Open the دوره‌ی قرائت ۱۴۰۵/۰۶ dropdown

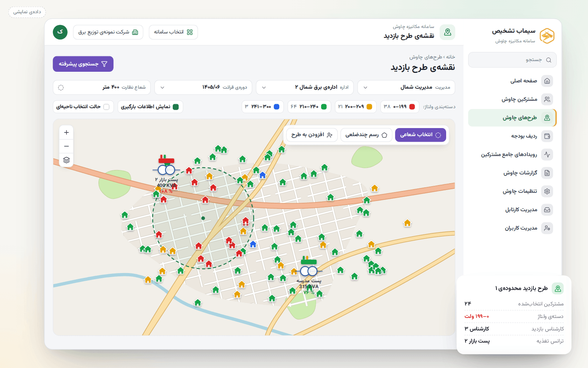[203, 88]
